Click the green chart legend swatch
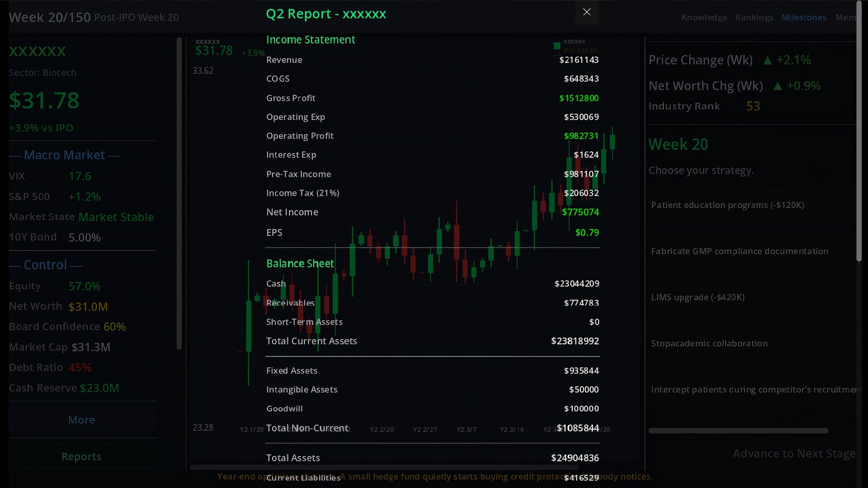868x488 pixels. (557, 46)
